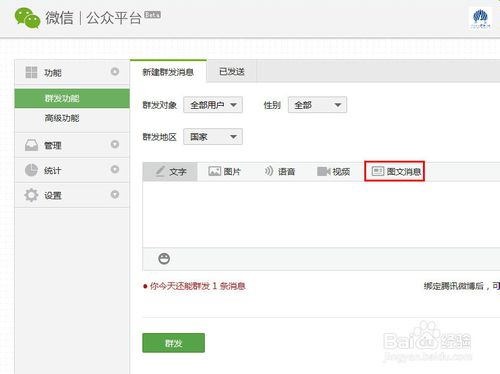Click the picture icon beside 图片
The image size is (500, 374).
215,171
